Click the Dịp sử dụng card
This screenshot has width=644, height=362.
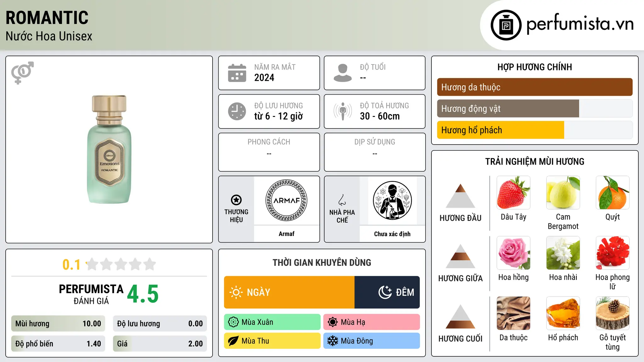[375, 152]
